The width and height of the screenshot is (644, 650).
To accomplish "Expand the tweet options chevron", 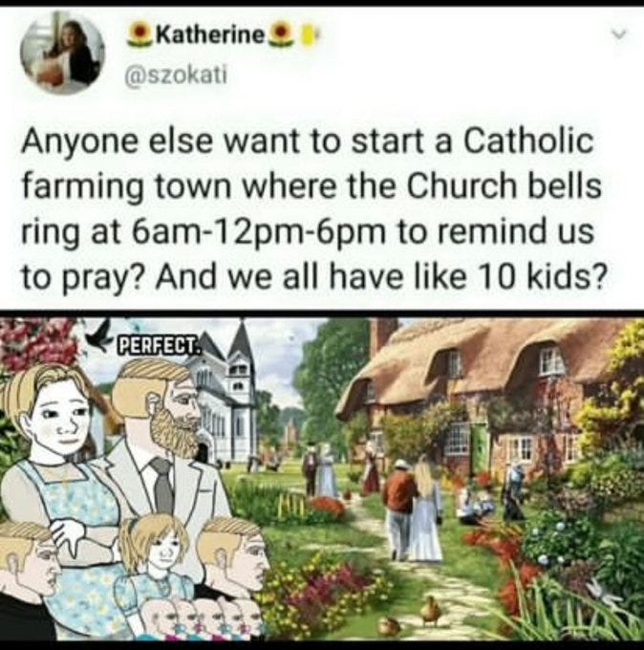I will click(620, 36).
